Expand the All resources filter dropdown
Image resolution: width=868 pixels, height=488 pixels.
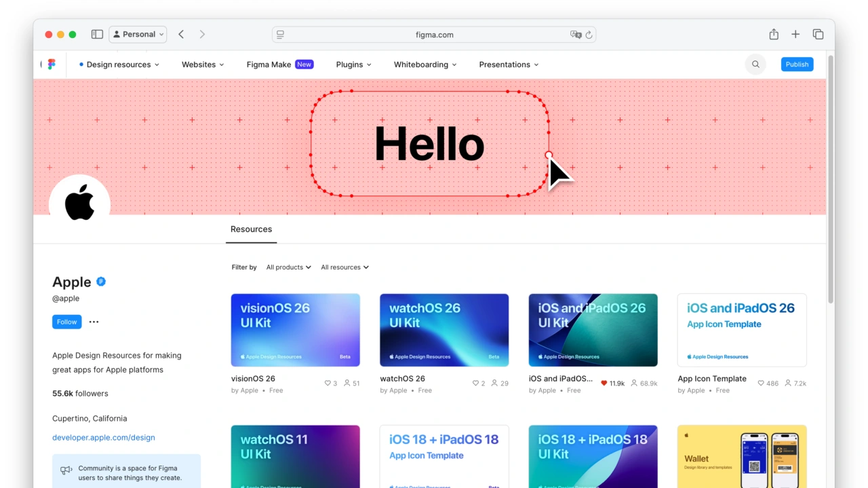coord(344,267)
